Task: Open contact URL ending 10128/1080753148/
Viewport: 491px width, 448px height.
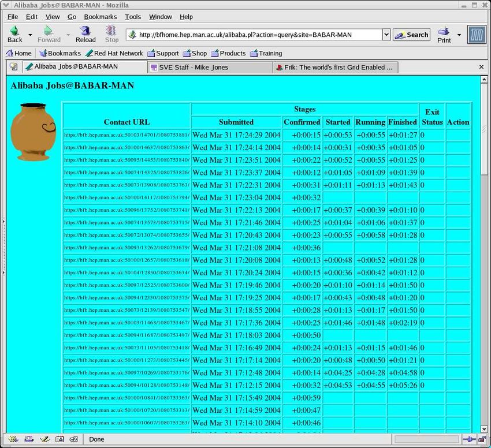Action: tap(127, 386)
